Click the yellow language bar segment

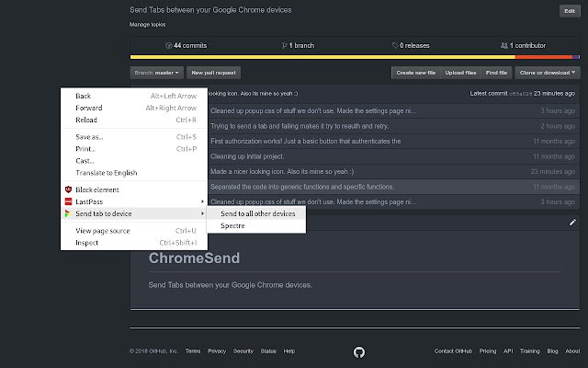[322, 57]
